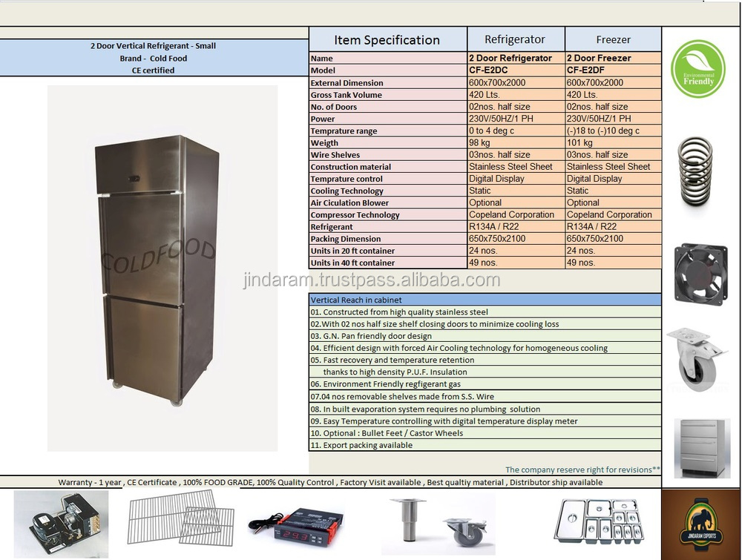Click the 'Brand - Cold Food' text
The width and height of the screenshot is (742, 560).
[x=153, y=58]
